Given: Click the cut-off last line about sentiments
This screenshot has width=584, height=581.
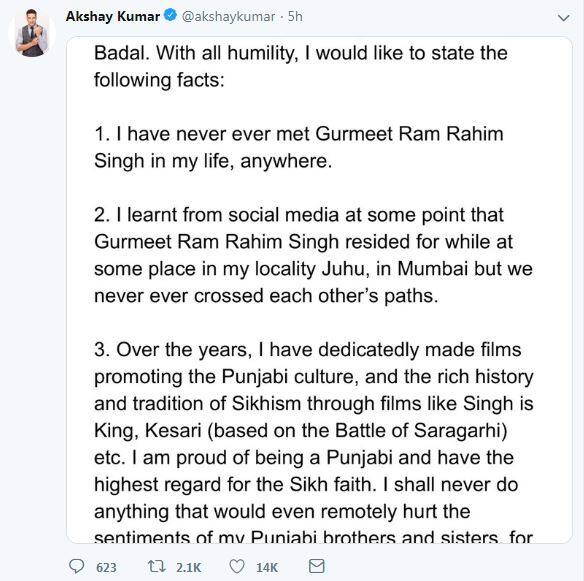Looking at the screenshot, I should pos(314,536).
